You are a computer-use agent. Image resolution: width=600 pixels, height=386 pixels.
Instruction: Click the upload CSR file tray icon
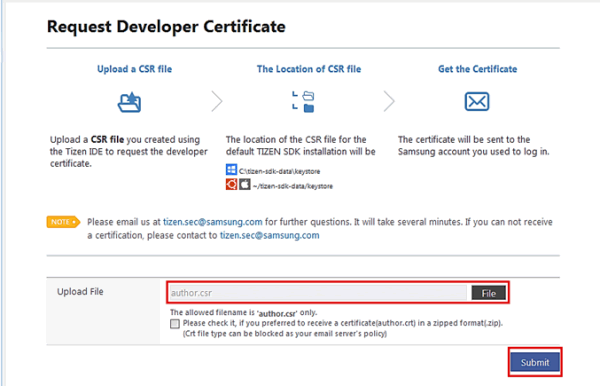[x=129, y=102]
